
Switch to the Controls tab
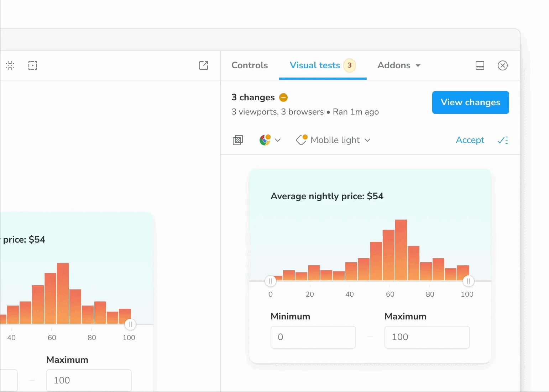[250, 65]
